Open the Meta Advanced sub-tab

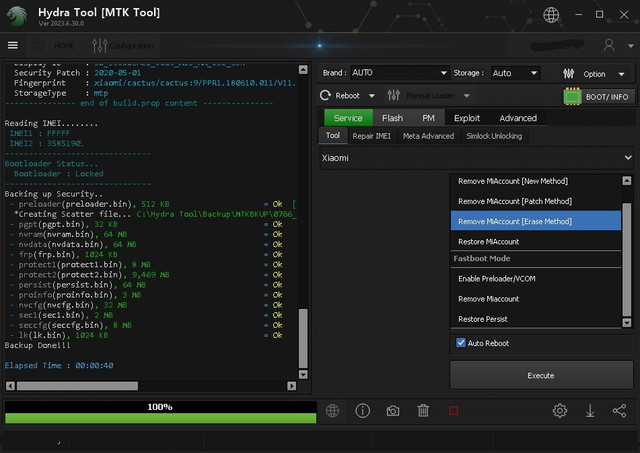pos(428,136)
